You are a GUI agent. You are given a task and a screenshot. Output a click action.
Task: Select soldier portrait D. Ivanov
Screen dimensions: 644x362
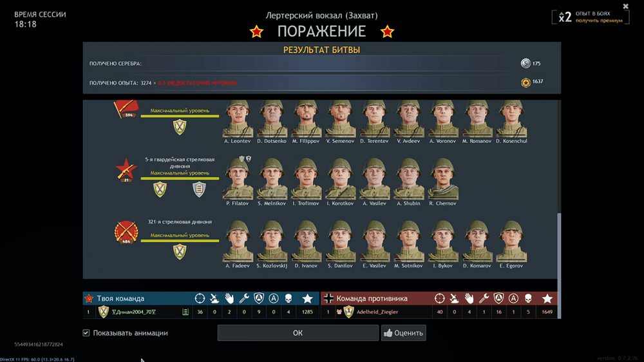click(x=305, y=242)
